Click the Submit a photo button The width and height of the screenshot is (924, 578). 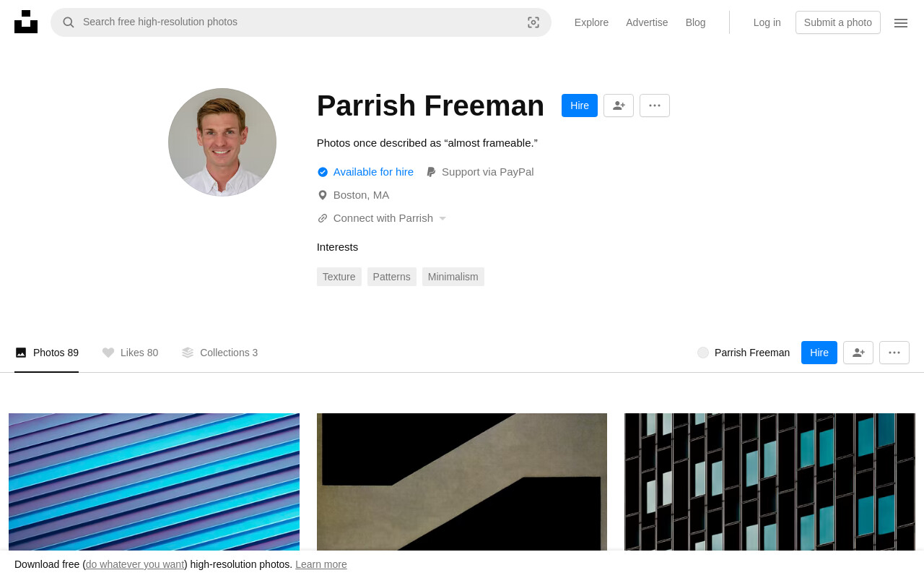point(838,22)
